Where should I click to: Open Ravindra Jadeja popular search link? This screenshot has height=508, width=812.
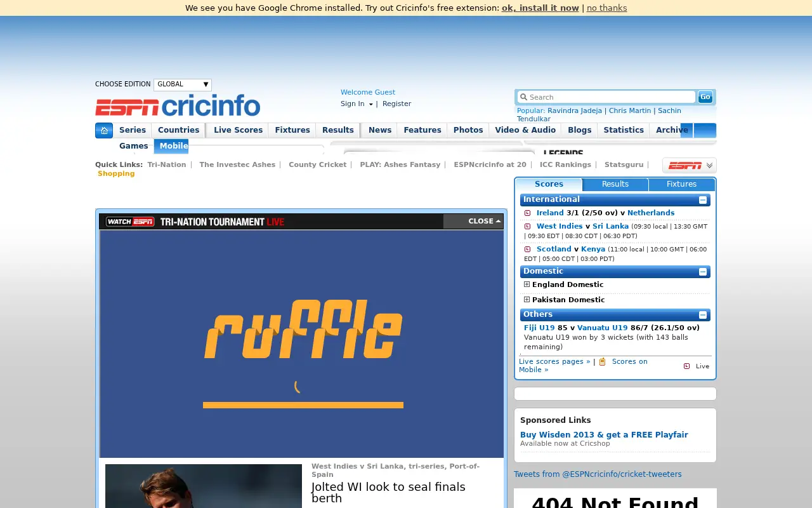coord(575,110)
